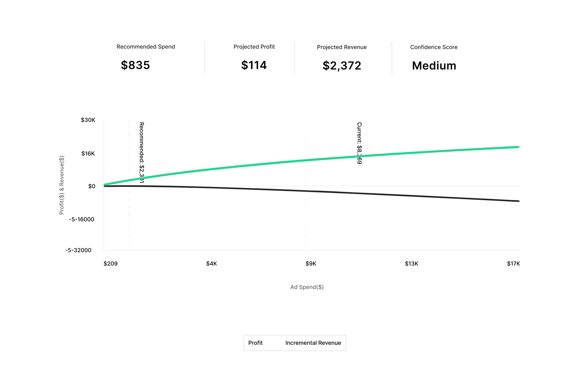Click the $4K x-axis tick label
Screen dimensions: 578x392
click(x=212, y=264)
